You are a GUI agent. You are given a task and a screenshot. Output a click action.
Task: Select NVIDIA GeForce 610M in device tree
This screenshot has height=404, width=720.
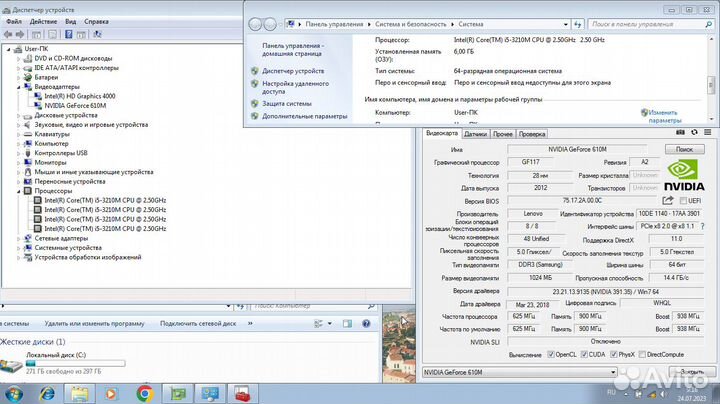point(75,106)
